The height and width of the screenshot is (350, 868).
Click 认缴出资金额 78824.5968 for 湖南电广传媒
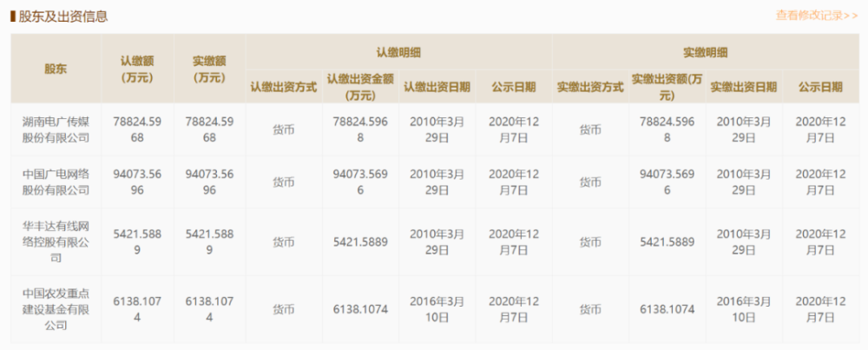pyautogui.click(x=360, y=129)
